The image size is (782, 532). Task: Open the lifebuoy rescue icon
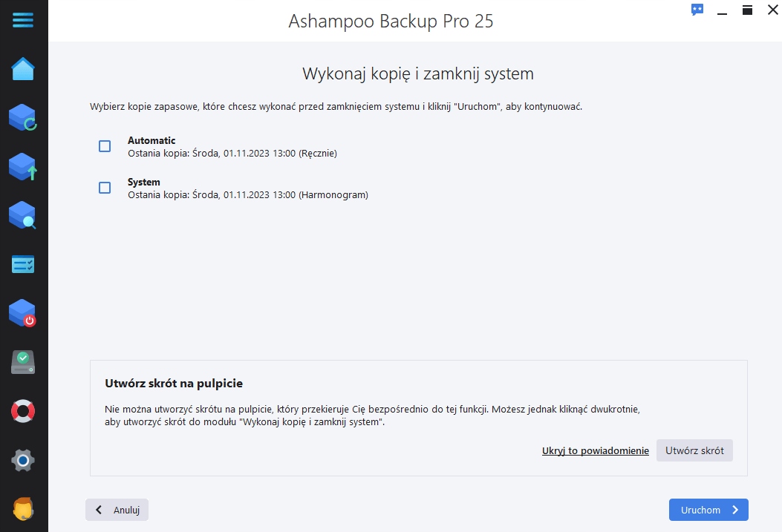[23, 411]
